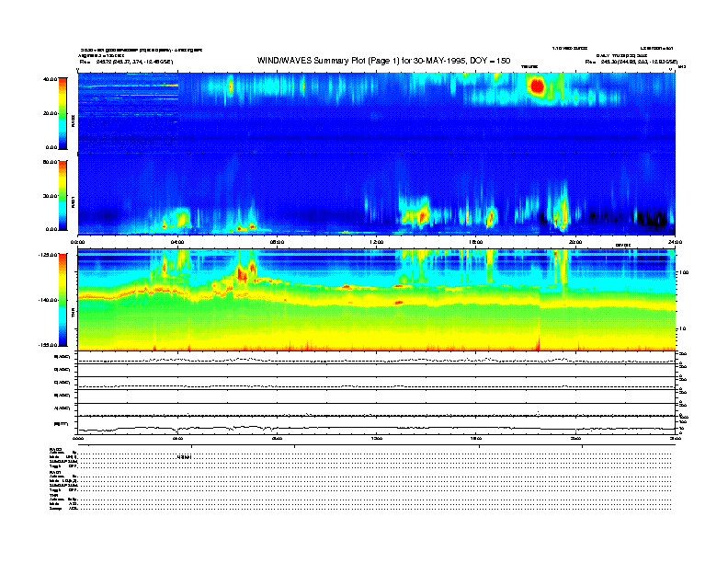Image resolution: width=728 pixels, height=563 pixels.
Task: Click the -140.00 label on TNR color bar
Action: tap(49, 300)
